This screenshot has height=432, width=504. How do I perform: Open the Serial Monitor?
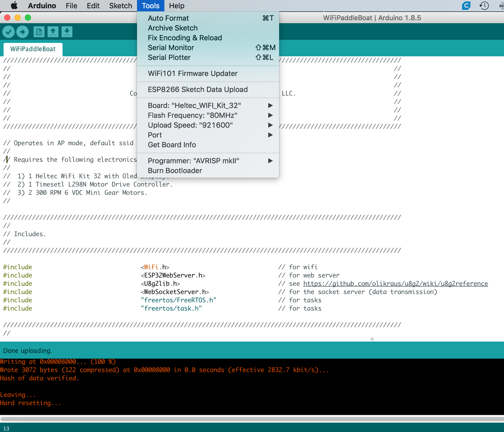pyautogui.click(x=208, y=48)
